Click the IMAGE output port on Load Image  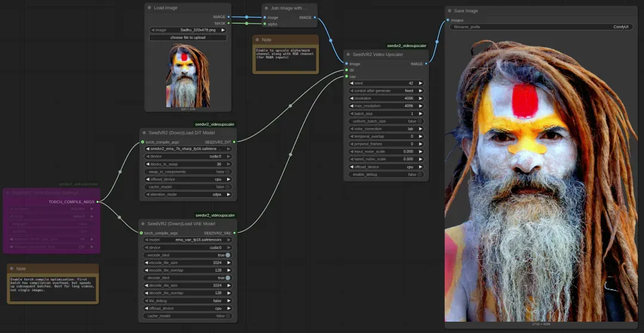coord(229,17)
